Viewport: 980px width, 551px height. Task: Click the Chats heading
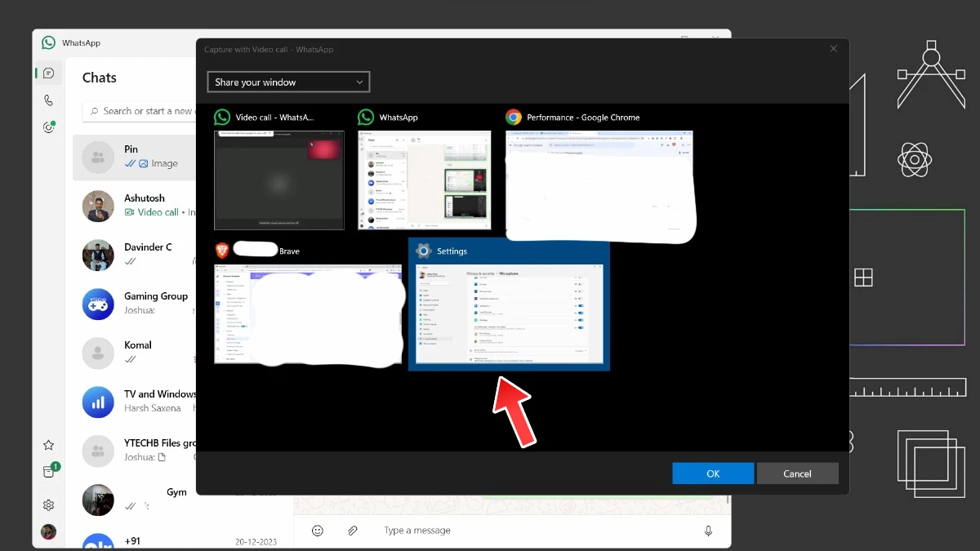[x=100, y=78]
